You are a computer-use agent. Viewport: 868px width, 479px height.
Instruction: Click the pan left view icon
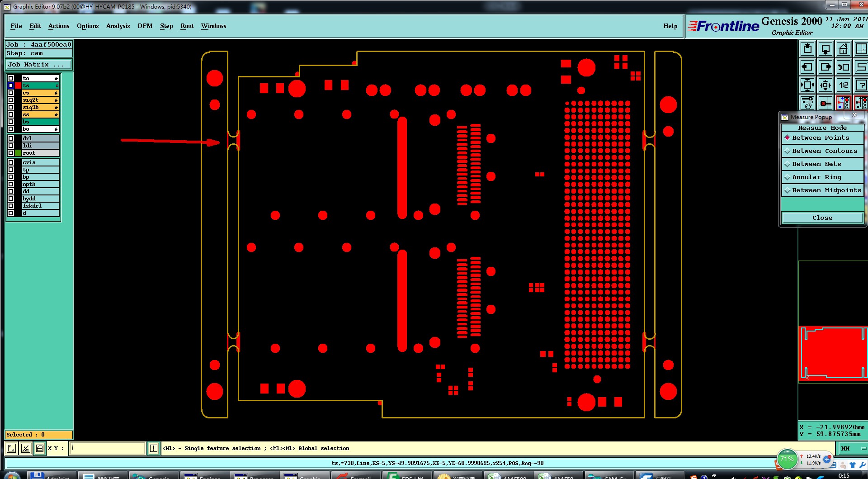click(x=807, y=67)
